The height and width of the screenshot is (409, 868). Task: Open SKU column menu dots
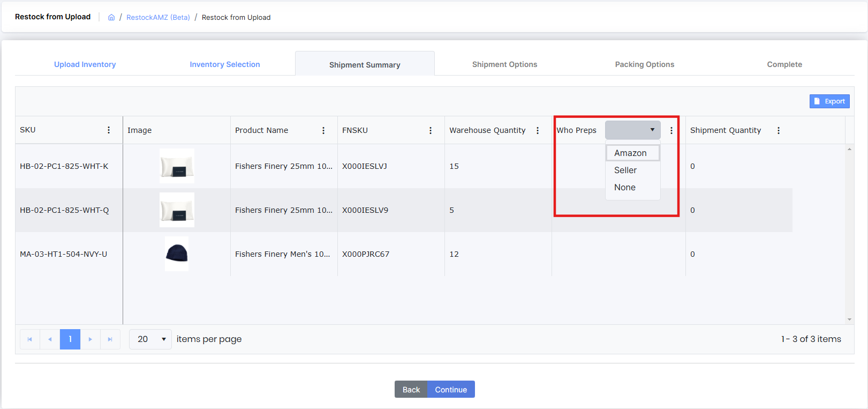(x=109, y=130)
